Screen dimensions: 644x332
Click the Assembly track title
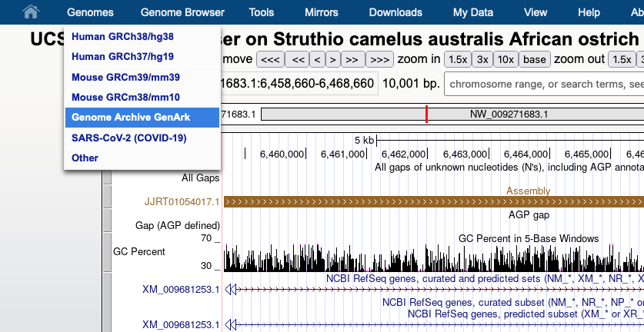click(x=528, y=191)
